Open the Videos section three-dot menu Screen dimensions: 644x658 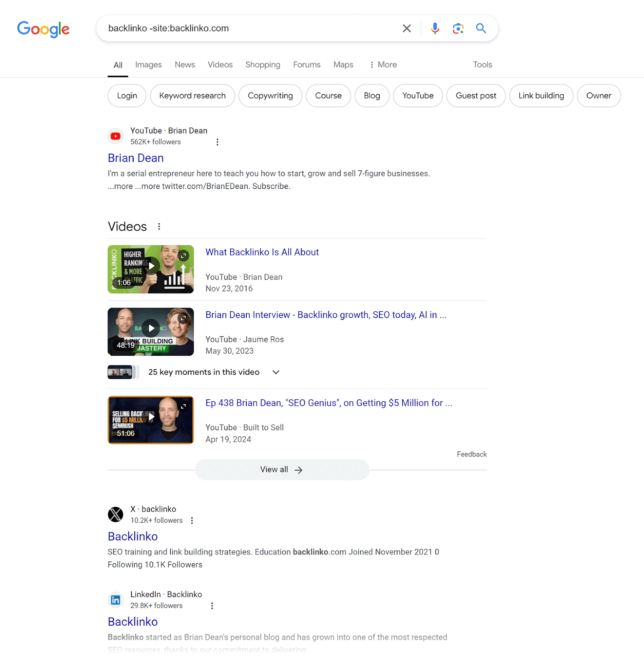159,227
